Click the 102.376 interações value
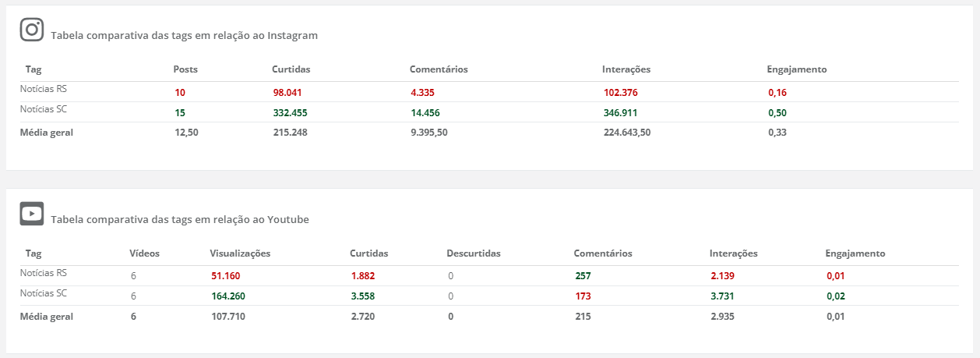980x358 pixels. point(620,93)
